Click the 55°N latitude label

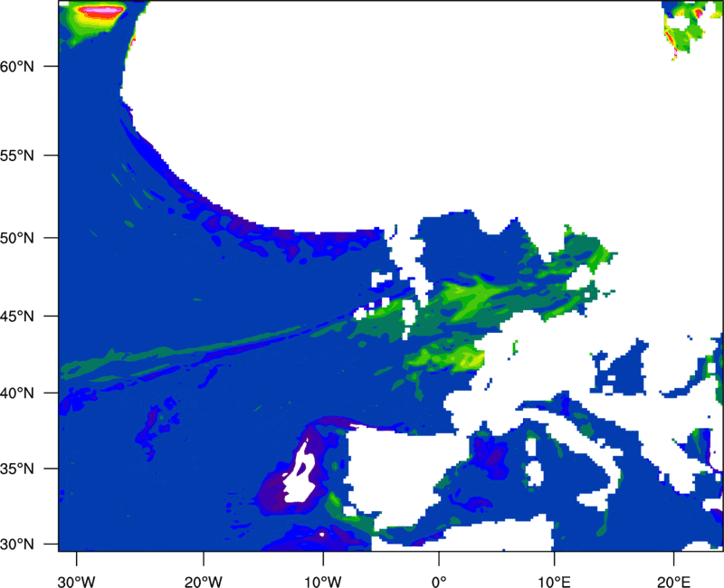pos(17,156)
